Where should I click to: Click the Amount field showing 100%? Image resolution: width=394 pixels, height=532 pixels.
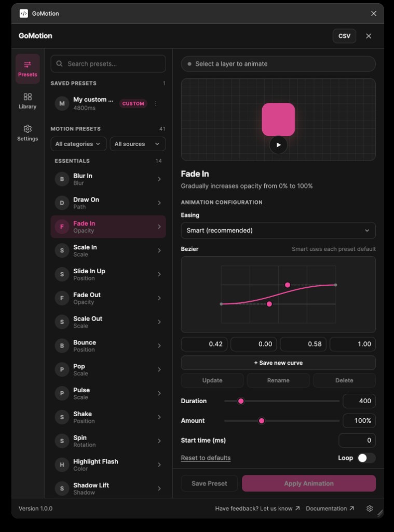coord(359,421)
